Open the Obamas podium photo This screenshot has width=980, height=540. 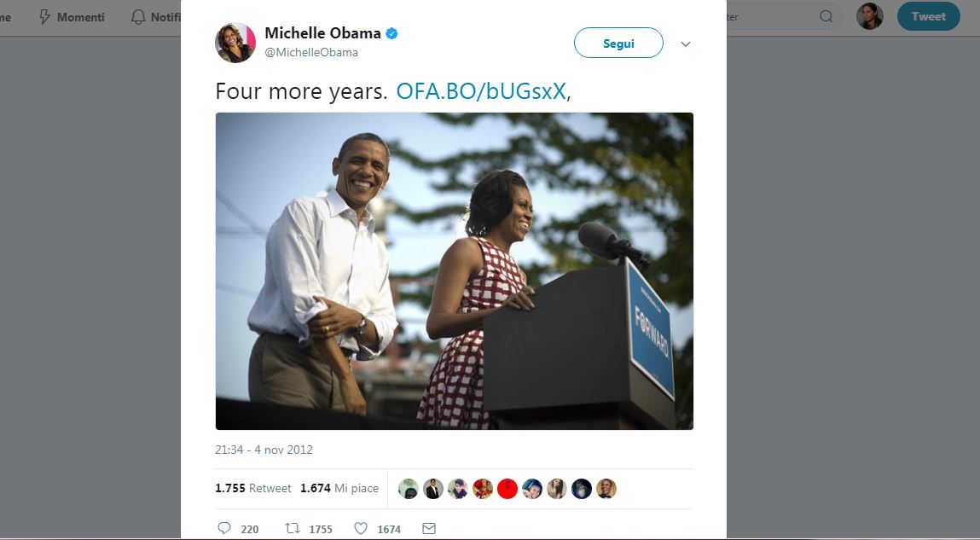point(454,271)
